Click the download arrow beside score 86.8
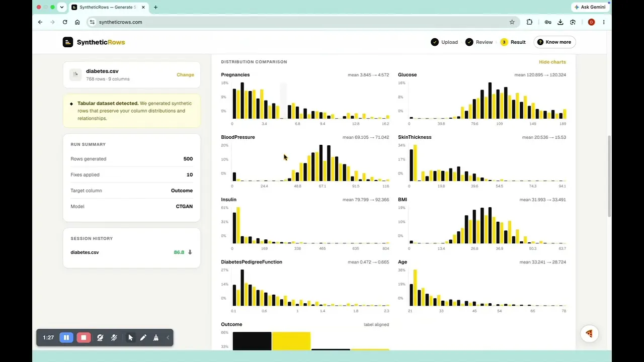 [190, 252]
